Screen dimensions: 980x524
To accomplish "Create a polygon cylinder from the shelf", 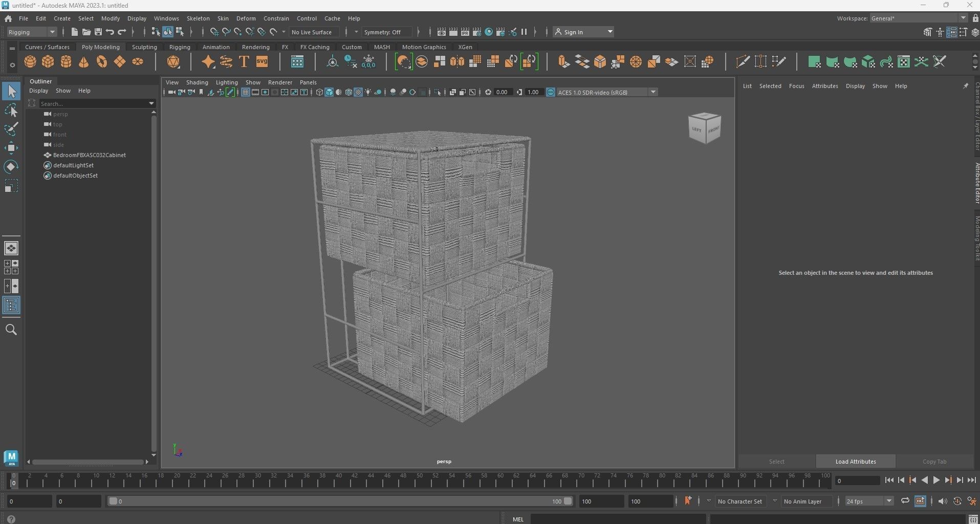I will point(66,62).
